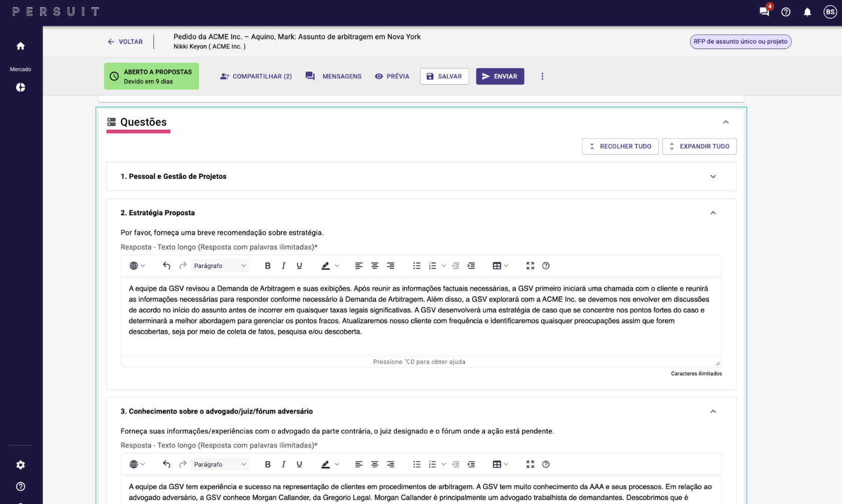Open MENSAGENS
This screenshot has height=504, width=842.
pos(333,76)
